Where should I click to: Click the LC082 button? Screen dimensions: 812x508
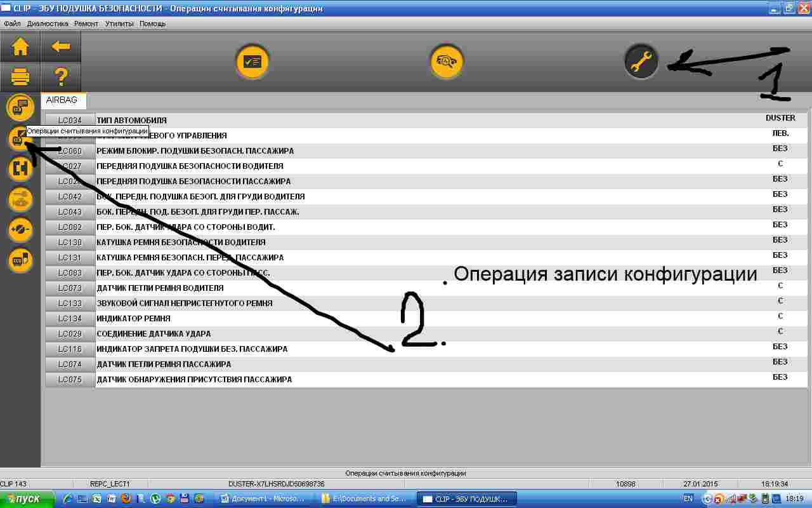tap(70, 227)
